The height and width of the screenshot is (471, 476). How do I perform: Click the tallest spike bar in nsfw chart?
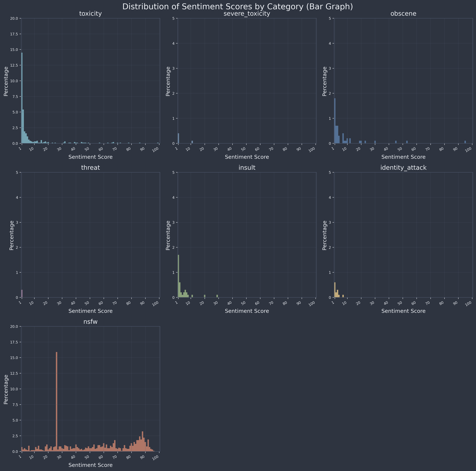(x=56, y=402)
